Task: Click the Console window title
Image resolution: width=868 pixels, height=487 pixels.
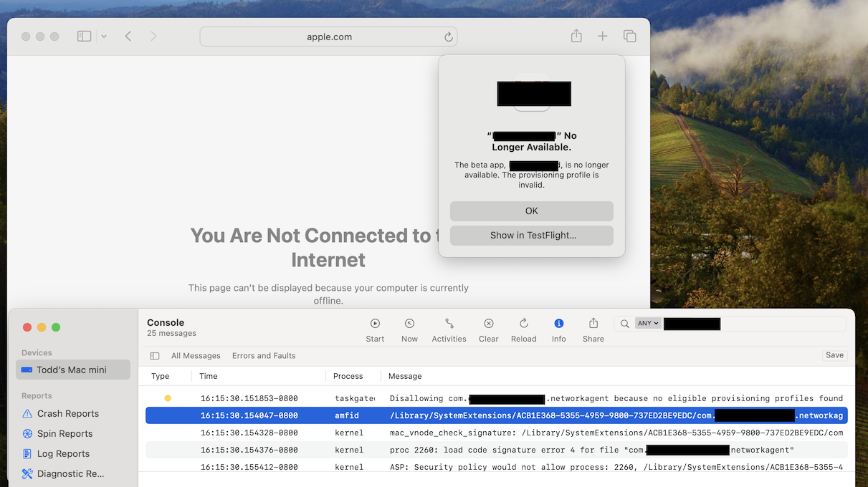Action: click(166, 323)
